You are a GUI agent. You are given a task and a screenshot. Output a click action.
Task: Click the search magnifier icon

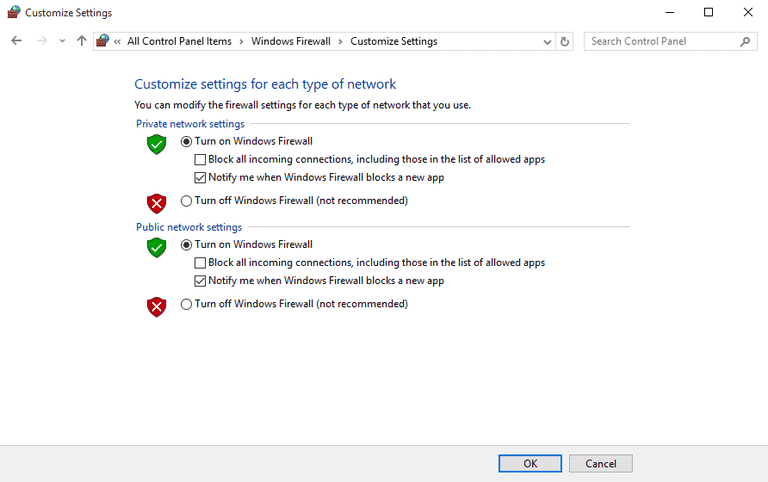(x=744, y=42)
